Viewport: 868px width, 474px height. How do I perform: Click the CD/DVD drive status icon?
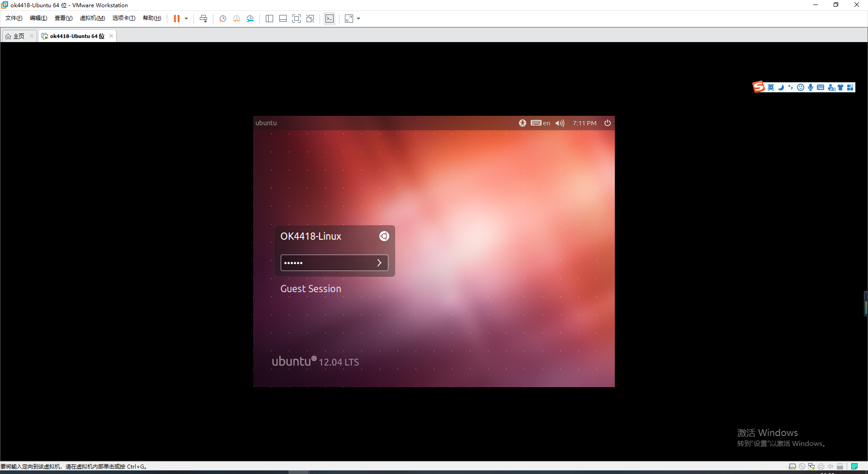tap(802, 466)
